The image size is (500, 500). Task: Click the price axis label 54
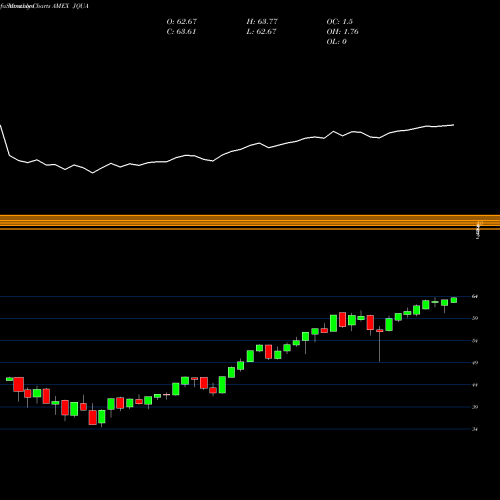475,341
